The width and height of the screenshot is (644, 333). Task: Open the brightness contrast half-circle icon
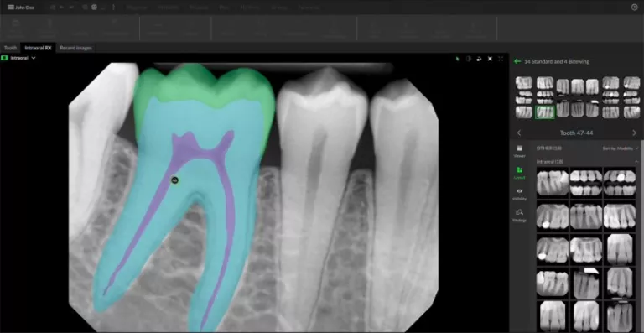point(469,59)
